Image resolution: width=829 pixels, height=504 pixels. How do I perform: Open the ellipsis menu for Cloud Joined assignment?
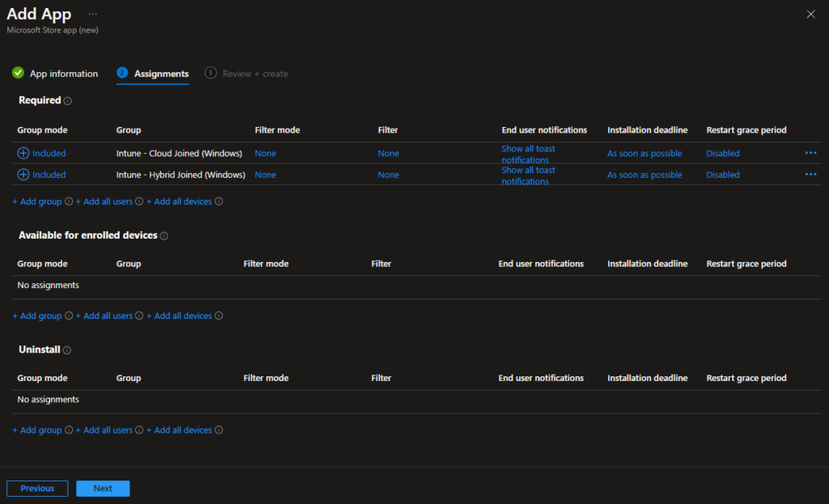click(810, 153)
